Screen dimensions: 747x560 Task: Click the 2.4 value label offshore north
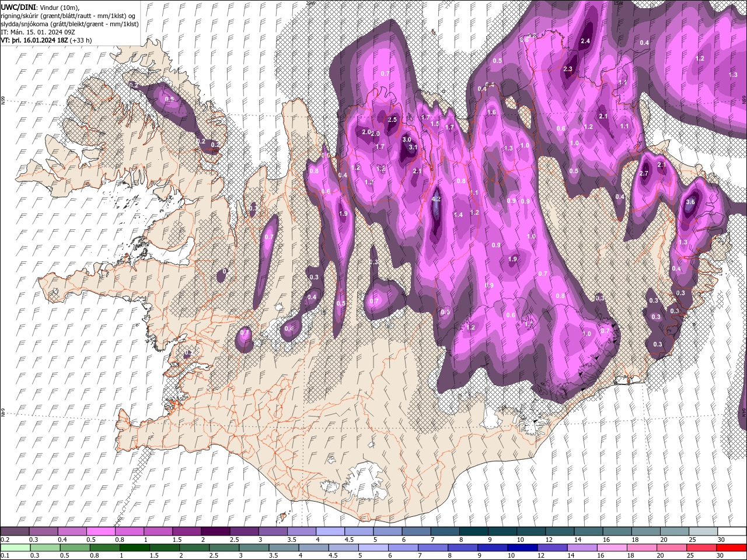point(585,41)
